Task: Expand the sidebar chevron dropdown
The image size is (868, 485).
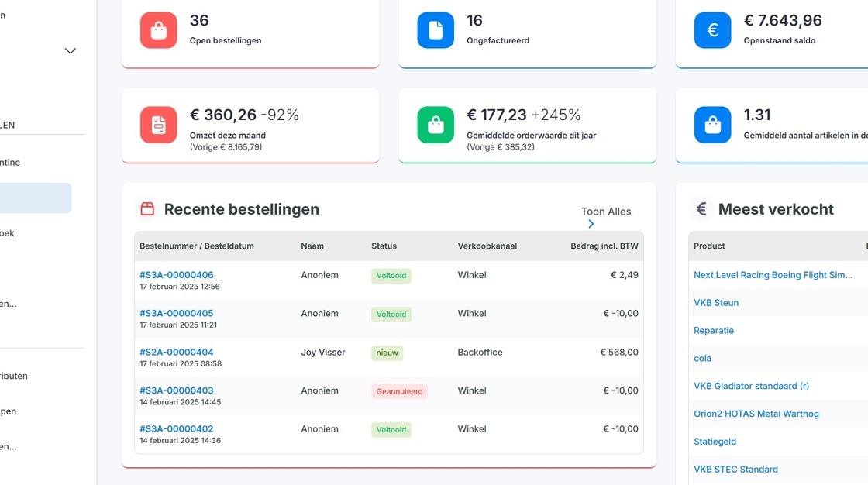Action: coord(71,51)
